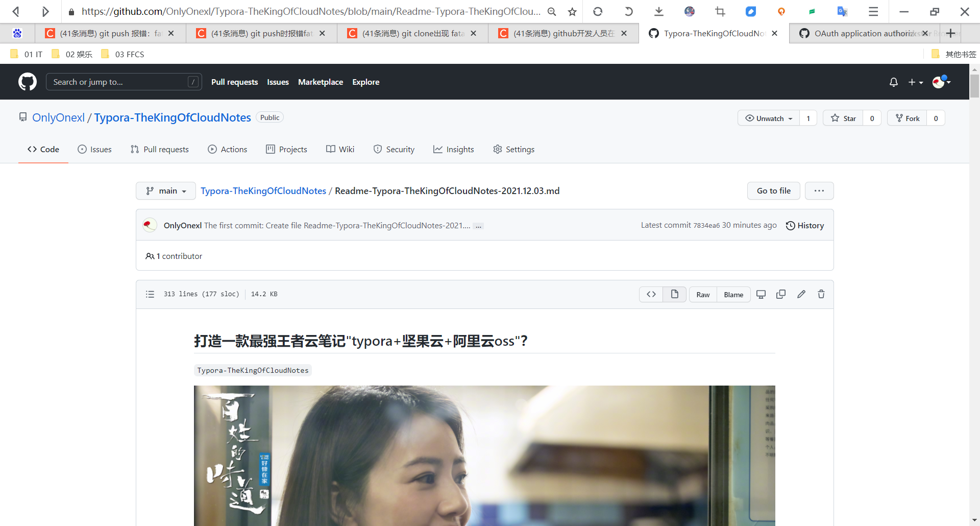Switch to the Wiki tab
The width and height of the screenshot is (980, 526).
pyautogui.click(x=340, y=149)
